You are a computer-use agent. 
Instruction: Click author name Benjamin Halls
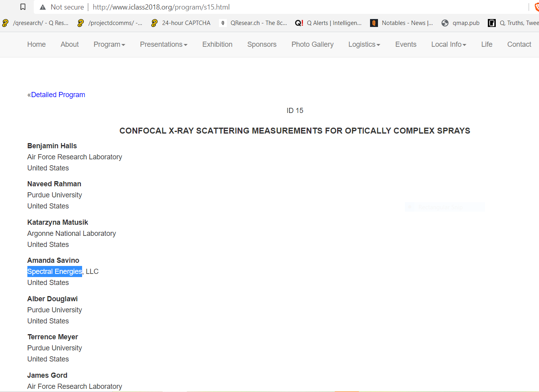point(52,146)
